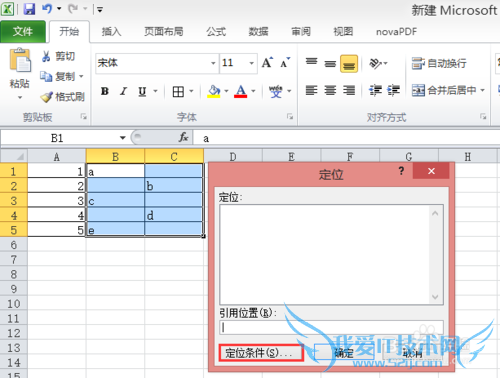Click 取消 Cancel button in dialog
500x378 pixels.
pos(413,353)
